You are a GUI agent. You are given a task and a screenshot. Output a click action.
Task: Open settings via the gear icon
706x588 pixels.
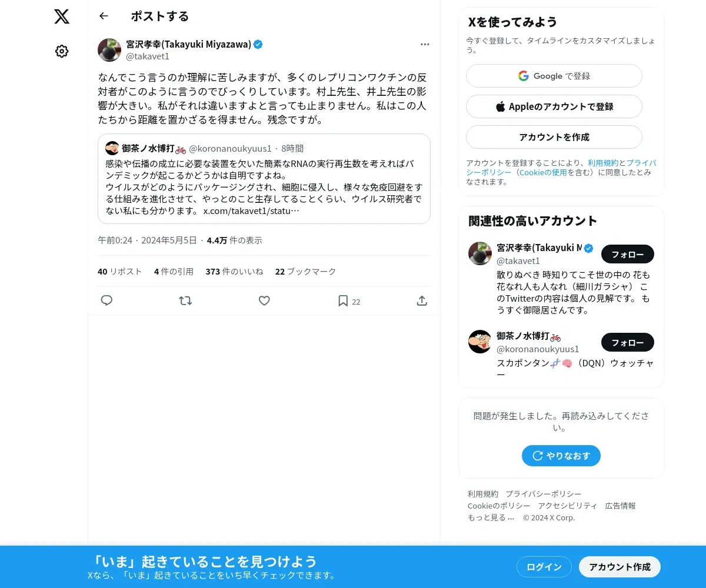point(62,51)
